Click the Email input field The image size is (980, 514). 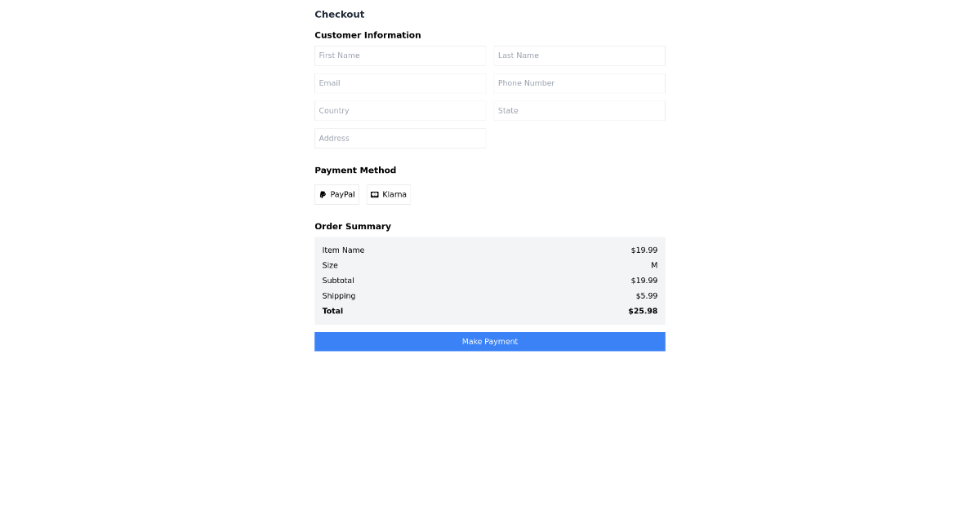(x=400, y=82)
